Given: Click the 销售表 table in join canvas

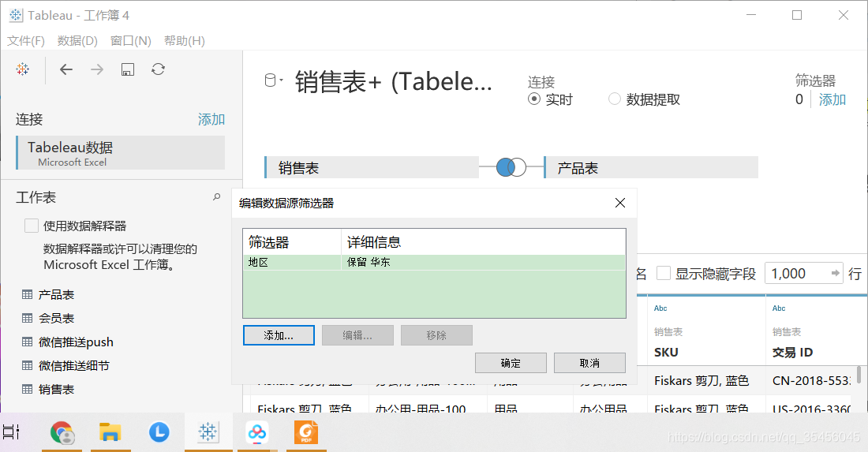Looking at the screenshot, I should 372,168.
